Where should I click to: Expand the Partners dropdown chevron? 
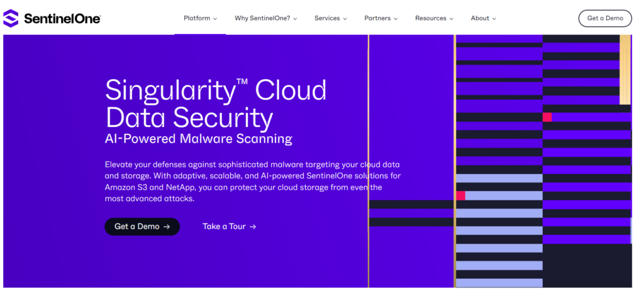click(396, 19)
